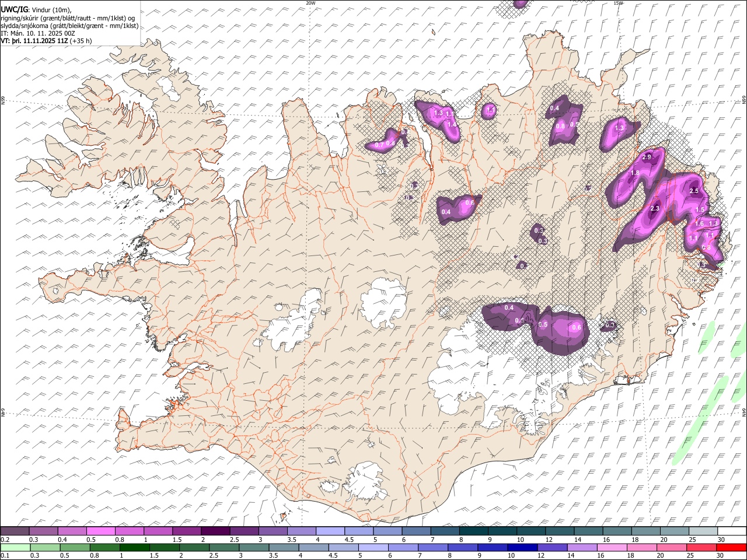Select the 0.8 swatch in the upper legend row
The image size is (747, 560).
click(x=129, y=531)
